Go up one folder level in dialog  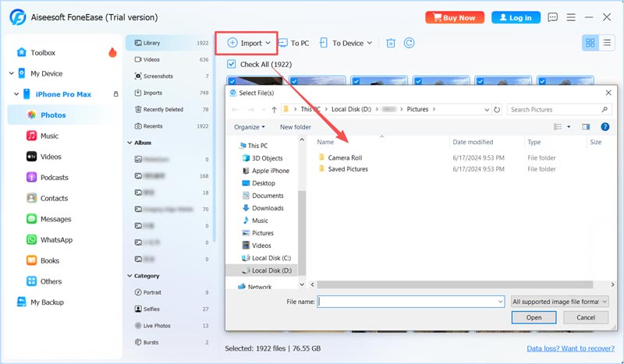[274, 109]
